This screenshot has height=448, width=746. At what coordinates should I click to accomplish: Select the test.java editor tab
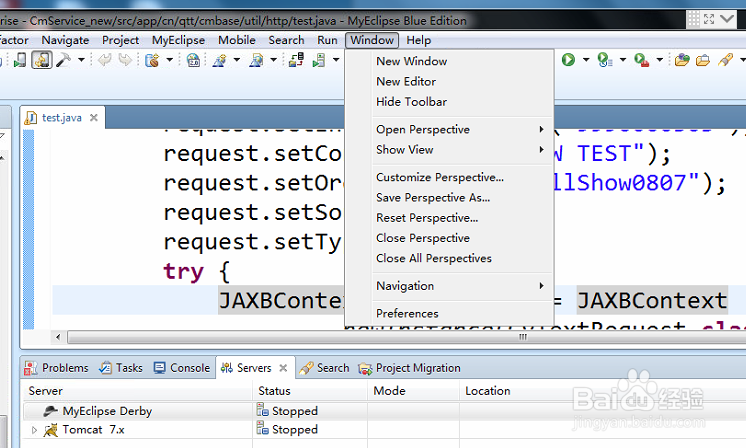point(61,117)
